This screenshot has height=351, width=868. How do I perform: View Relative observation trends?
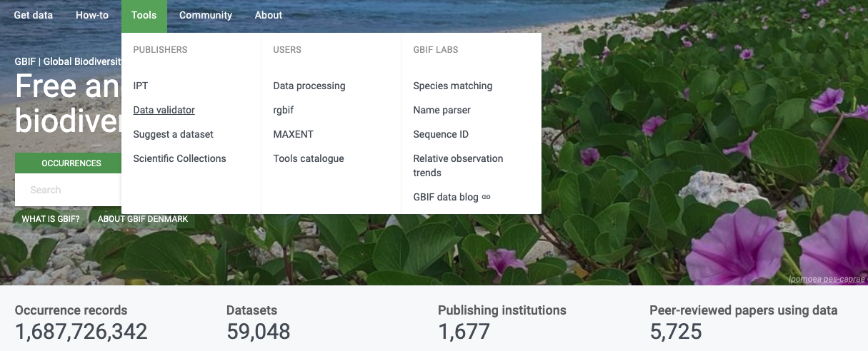coord(458,166)
